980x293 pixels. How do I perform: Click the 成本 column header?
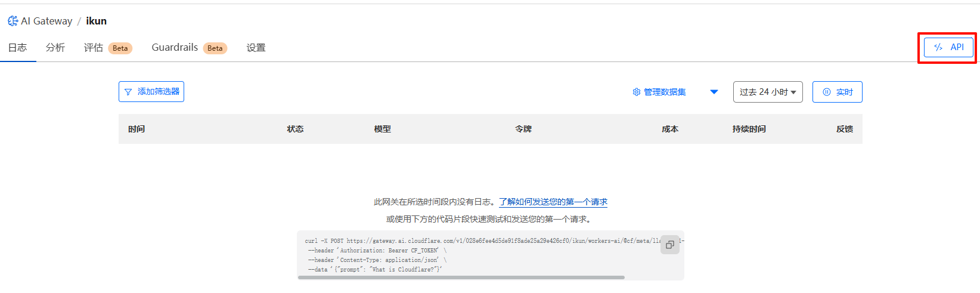click(x=670, y=129)
